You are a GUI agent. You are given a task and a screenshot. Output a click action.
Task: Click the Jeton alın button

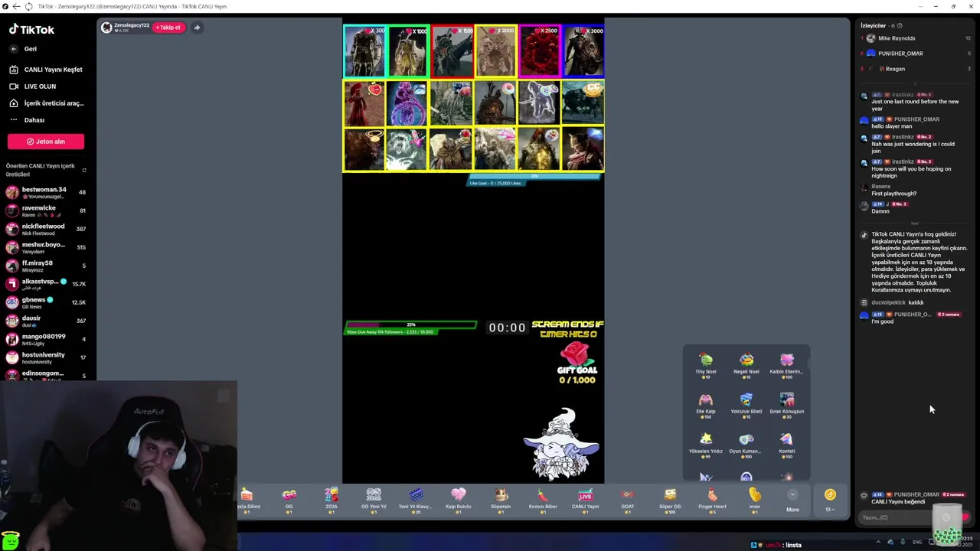(x=46, y=142)
